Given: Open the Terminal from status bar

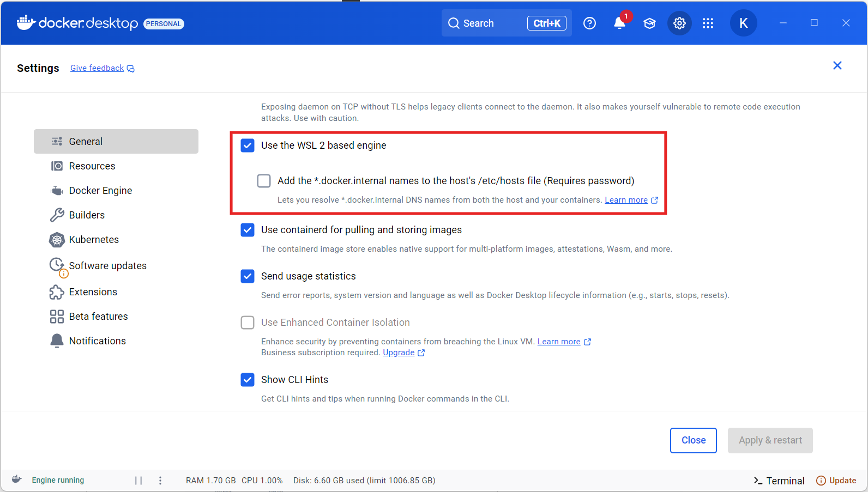Looking at the screenshot, I should [x=779, y=481].
